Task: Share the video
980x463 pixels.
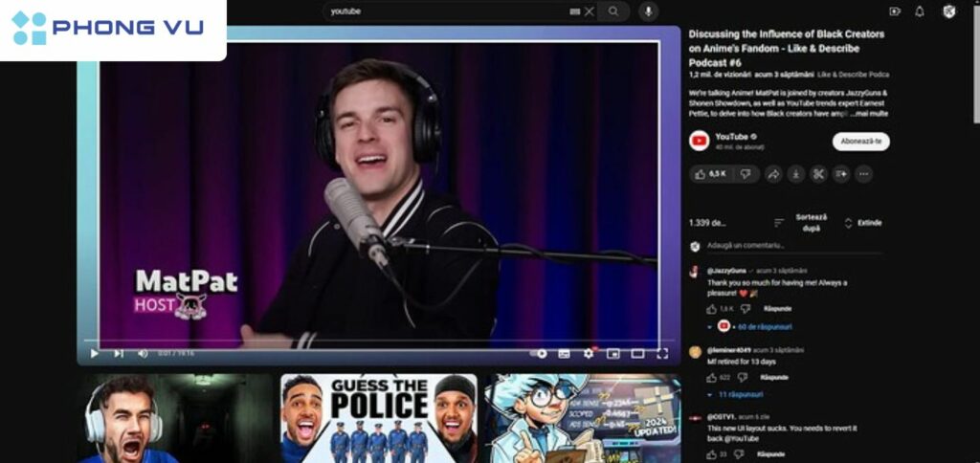Action: 773,174
